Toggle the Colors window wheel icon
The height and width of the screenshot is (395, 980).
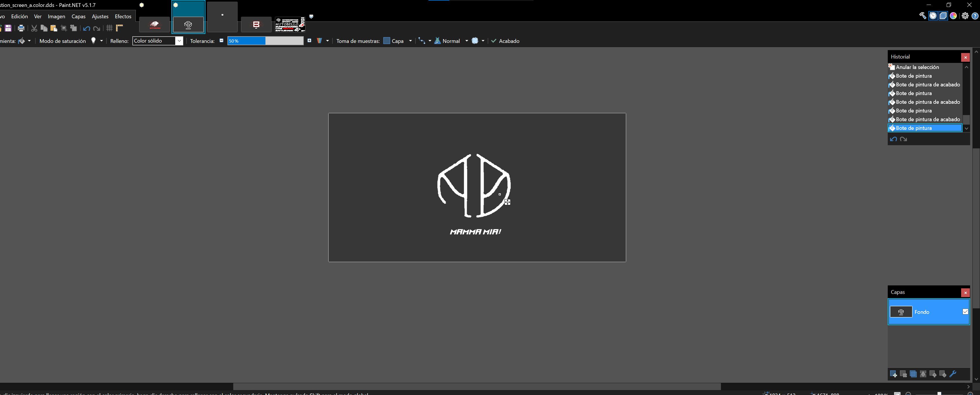[x=953, y=16]
